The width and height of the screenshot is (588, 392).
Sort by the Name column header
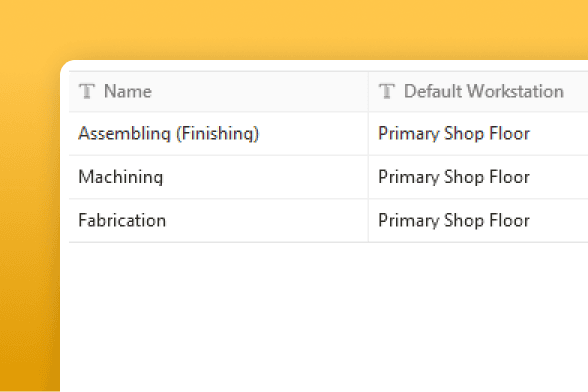(x=128, y=91)
